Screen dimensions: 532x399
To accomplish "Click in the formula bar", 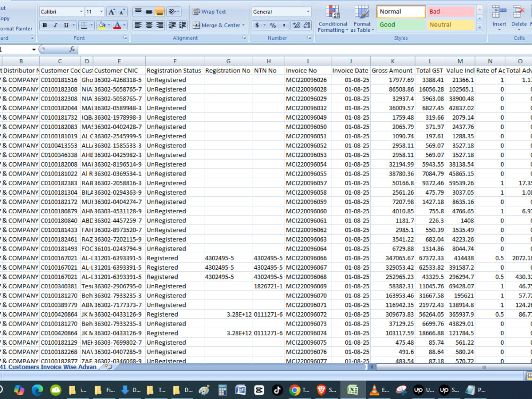I will pyautogui.click(x=305, y=49).
